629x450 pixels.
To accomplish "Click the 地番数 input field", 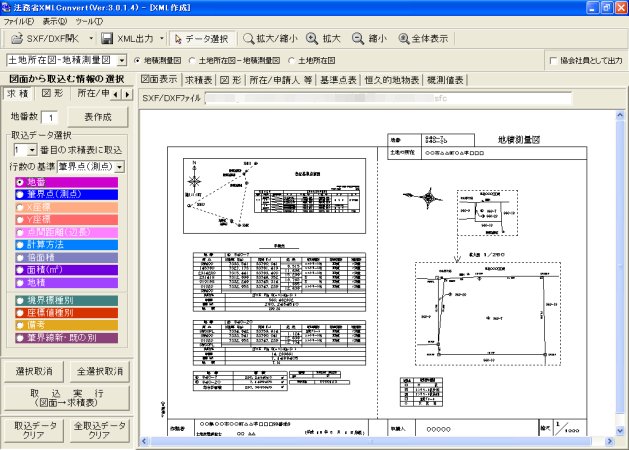I will [x=50, y=118].
